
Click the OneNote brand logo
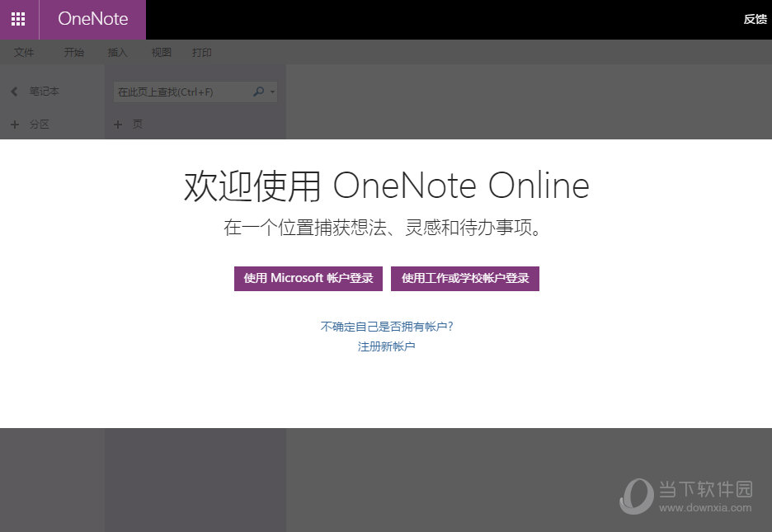pyautogui.click(x=93, y=19)
